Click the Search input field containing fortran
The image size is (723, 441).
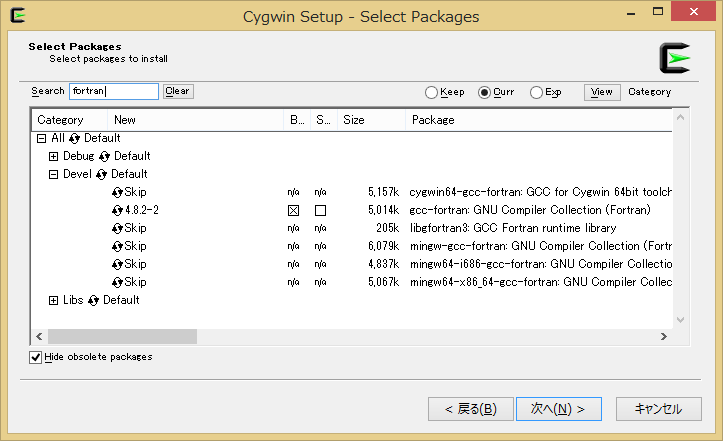click(114, 91)
